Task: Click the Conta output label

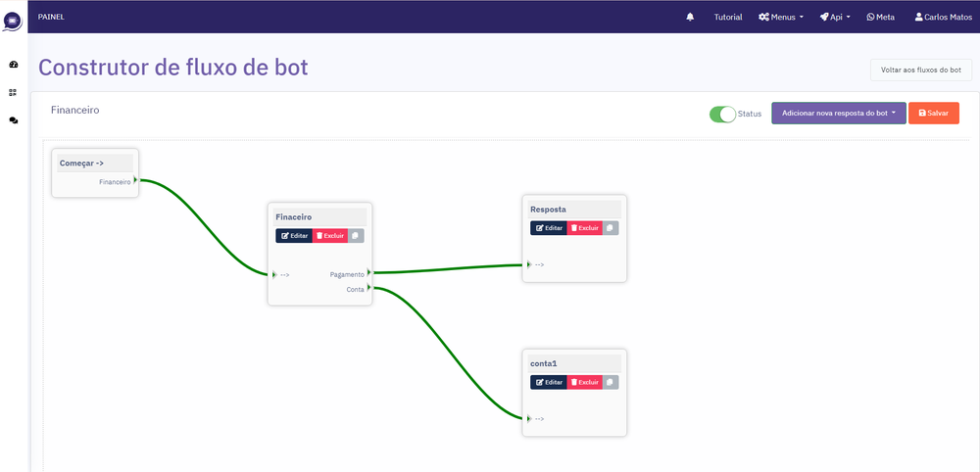Action: tap(355, 289)
